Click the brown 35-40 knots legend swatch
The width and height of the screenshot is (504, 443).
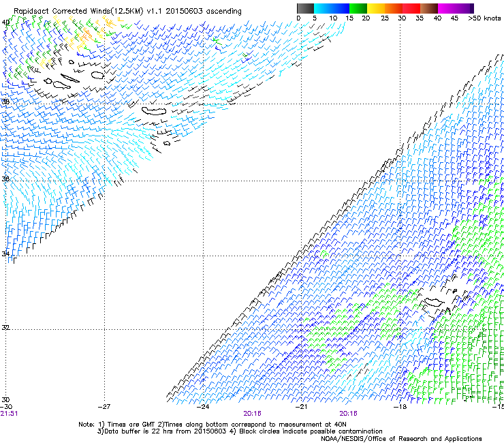[x=429, y=8]
